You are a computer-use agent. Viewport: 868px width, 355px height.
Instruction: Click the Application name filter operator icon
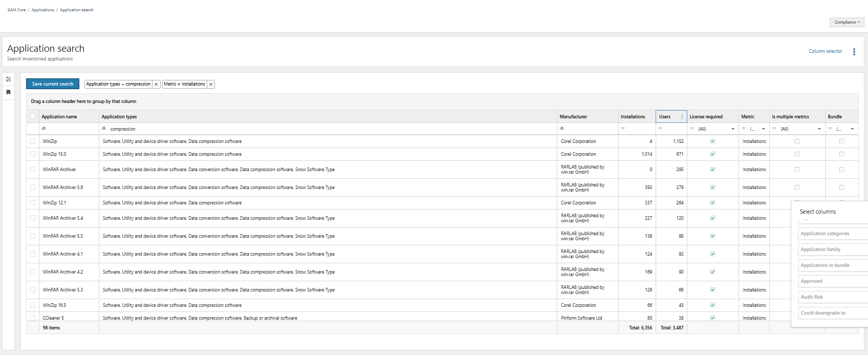(x=44, y=129)
